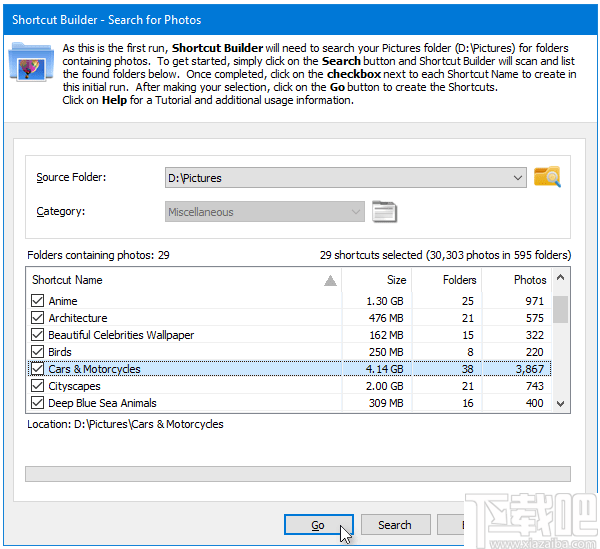Screen dimensions: 600x549
Task: Click the 3,867 photos cell
Action: click(x=530, y=369)
